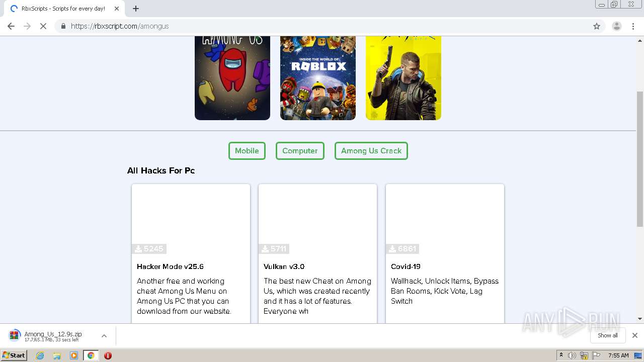Open the red Opera taskbar icon
This screenshot has height=362, width=644.
pyautogui.click(x=108, y=355)
